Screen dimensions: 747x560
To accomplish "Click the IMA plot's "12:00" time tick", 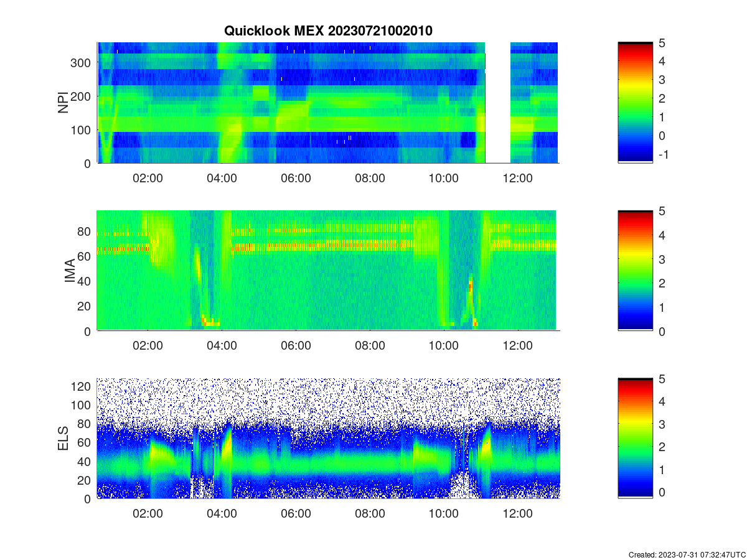I will point(518,346).
